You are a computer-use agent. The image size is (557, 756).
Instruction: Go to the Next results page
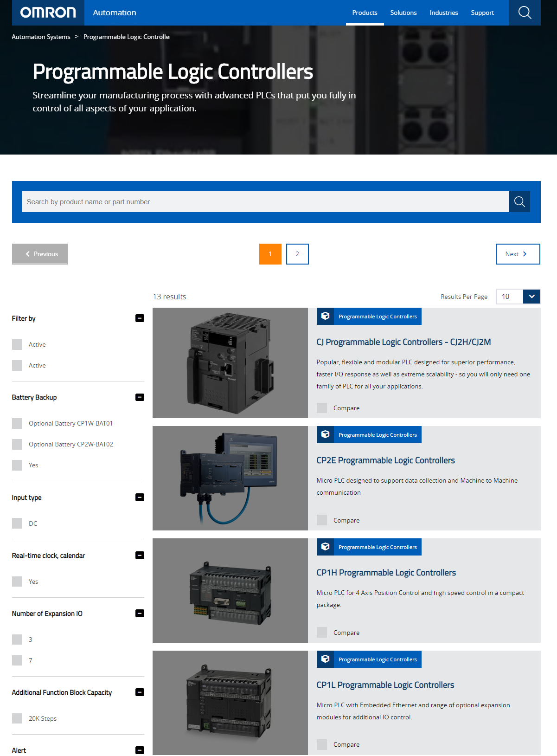518,254
